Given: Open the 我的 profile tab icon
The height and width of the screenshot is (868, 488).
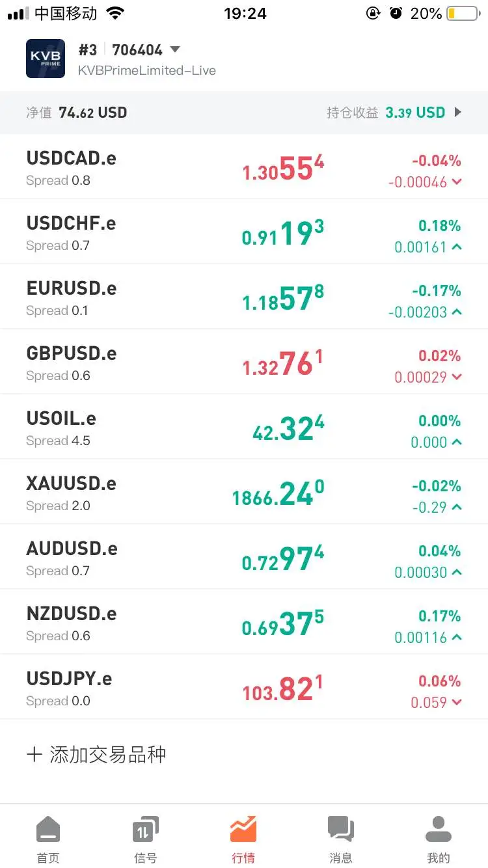Looking at the screenshot, I should (438, 830).
